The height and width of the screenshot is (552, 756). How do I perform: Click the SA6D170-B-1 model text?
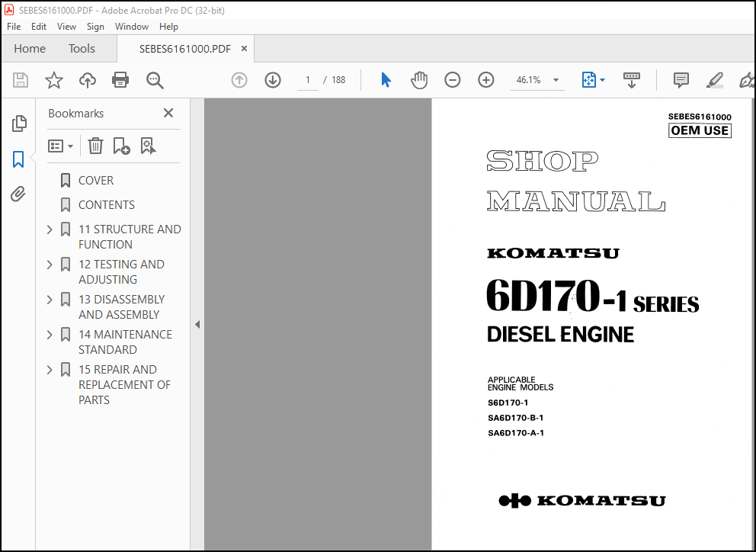[515, 418]
